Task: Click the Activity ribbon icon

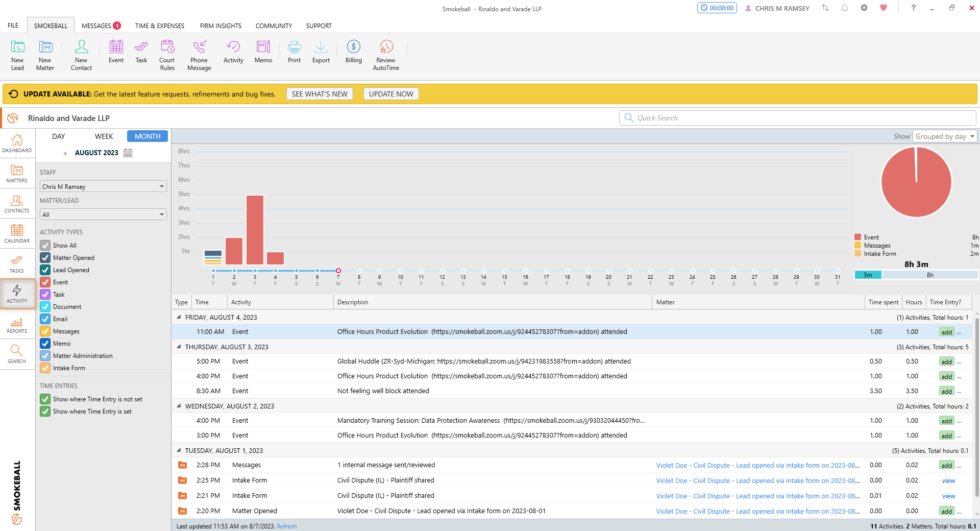Action: [x=233, y=52]
